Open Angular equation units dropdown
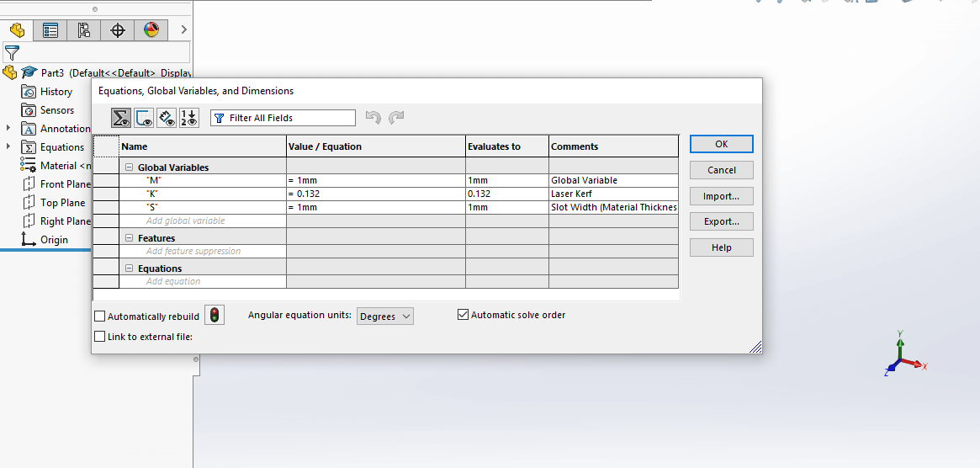 click(x=385, y=316)
